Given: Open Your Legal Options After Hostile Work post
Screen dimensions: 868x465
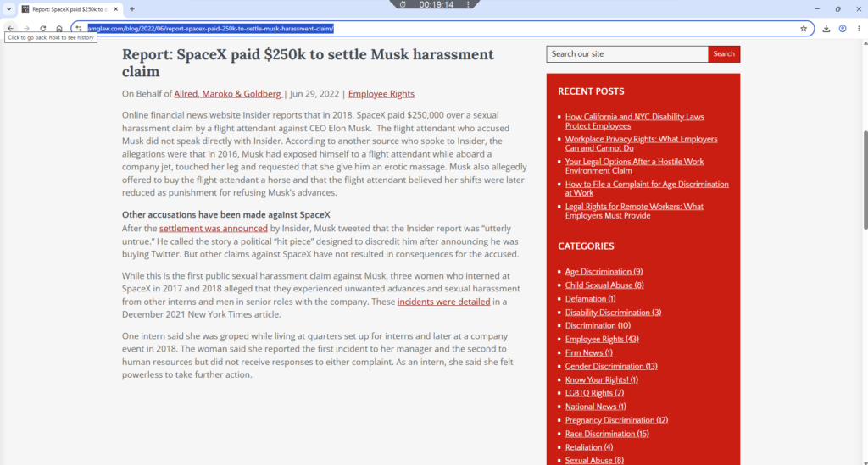Looking at the screenshot, I should coord(634,166).
